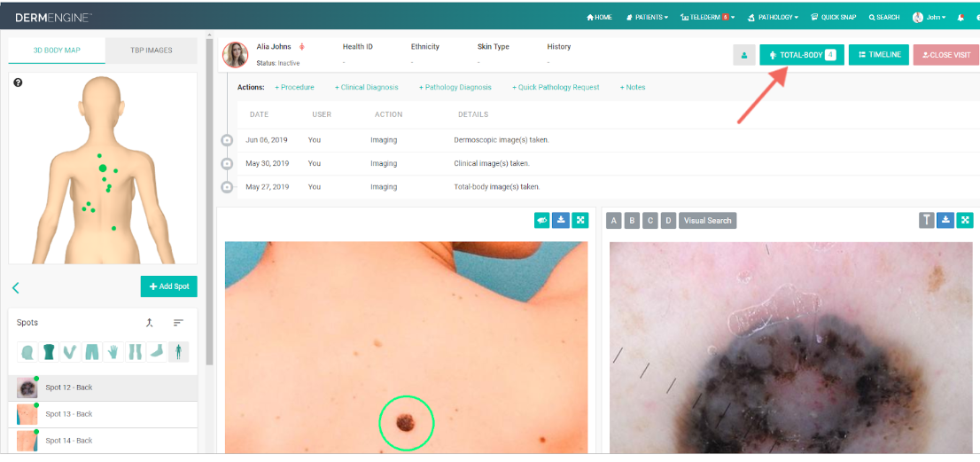The width and height of the screenshot is (980, 462).
Task: Click the DermEngine logo
Action: (x=53, y=18)
